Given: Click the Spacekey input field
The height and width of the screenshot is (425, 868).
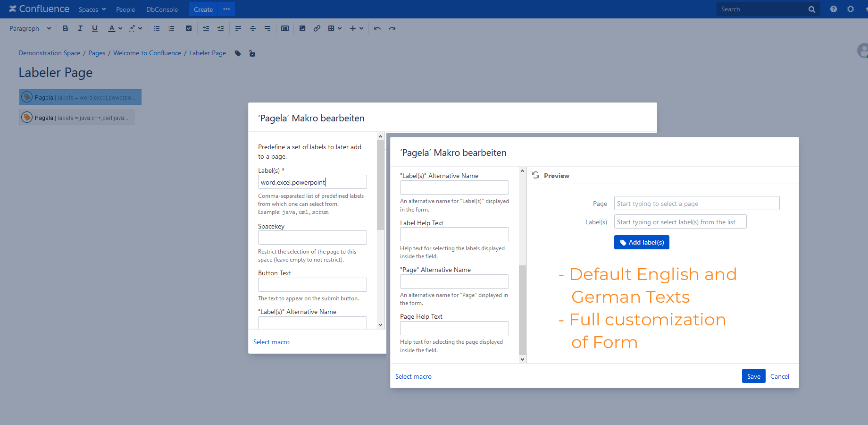Looking at the screenshot, I should (312, 238).
